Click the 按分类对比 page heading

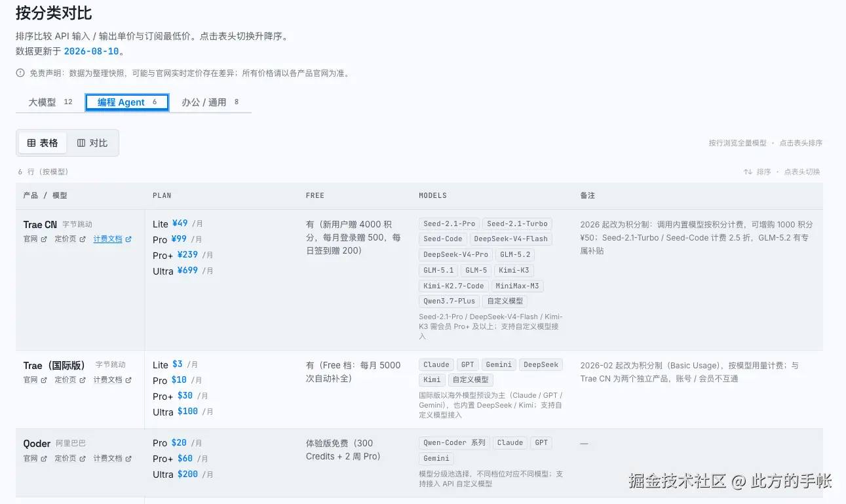coord(54,12)
